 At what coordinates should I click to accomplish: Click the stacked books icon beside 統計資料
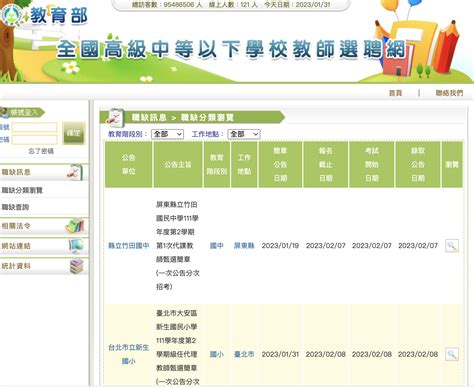[x=76, y=266]
